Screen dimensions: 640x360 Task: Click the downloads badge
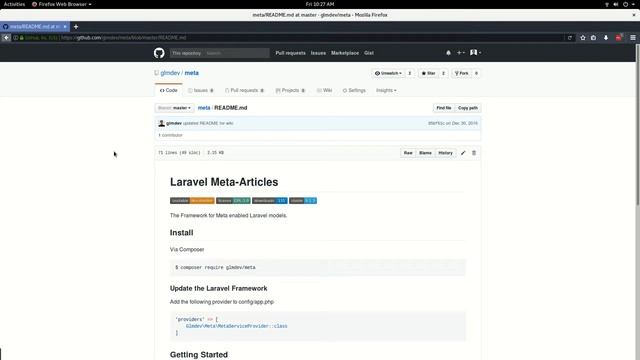click(269, 200)
